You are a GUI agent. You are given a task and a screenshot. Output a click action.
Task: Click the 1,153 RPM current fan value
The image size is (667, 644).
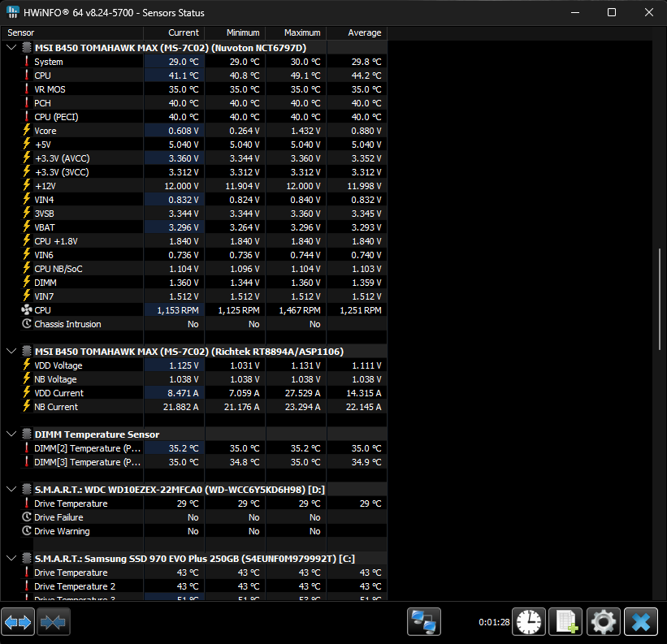click(x=177, y=310)
